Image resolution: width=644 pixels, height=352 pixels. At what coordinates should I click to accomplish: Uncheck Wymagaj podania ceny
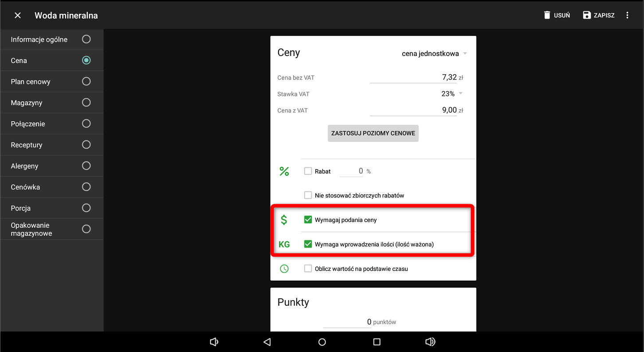tap(308, 220)
